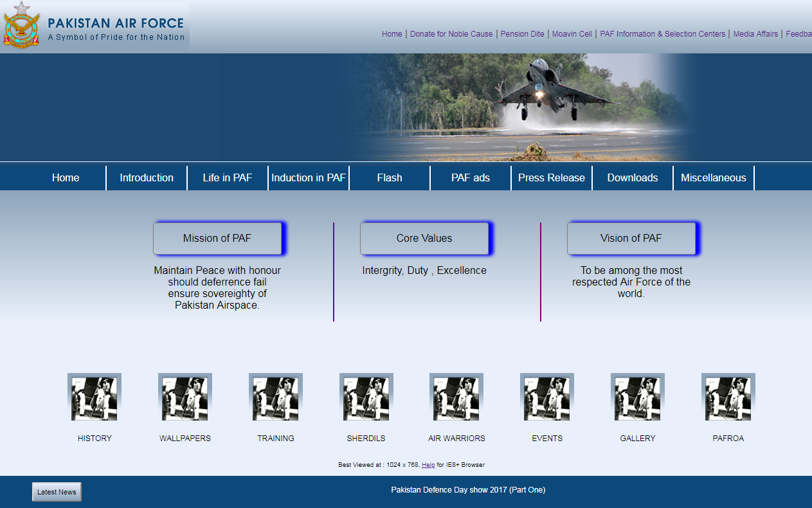Click the TRAINING text label

pos(276,439)
